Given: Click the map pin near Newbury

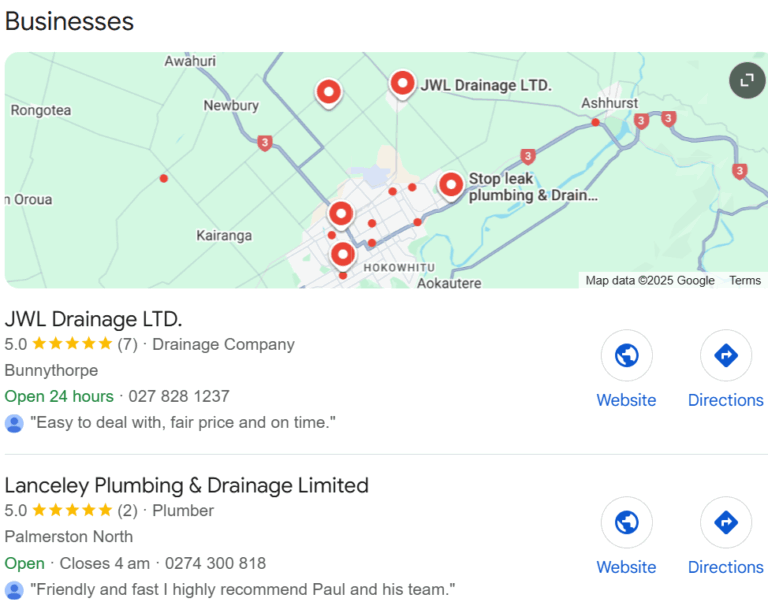Looking at the screenshot, I should pos(328,93).
